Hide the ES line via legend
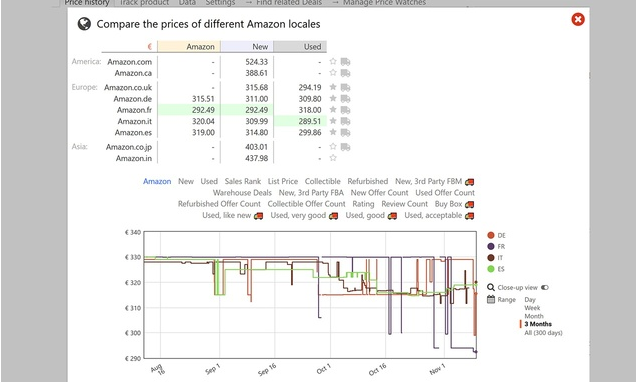This screenshot has width=636, height=382. [x=491, y=269]
